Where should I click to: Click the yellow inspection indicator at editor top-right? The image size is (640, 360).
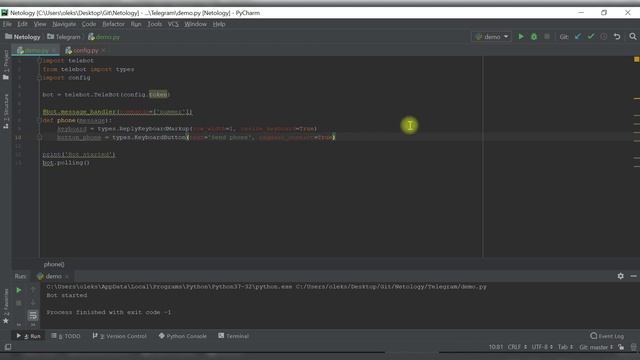point(636,60)
